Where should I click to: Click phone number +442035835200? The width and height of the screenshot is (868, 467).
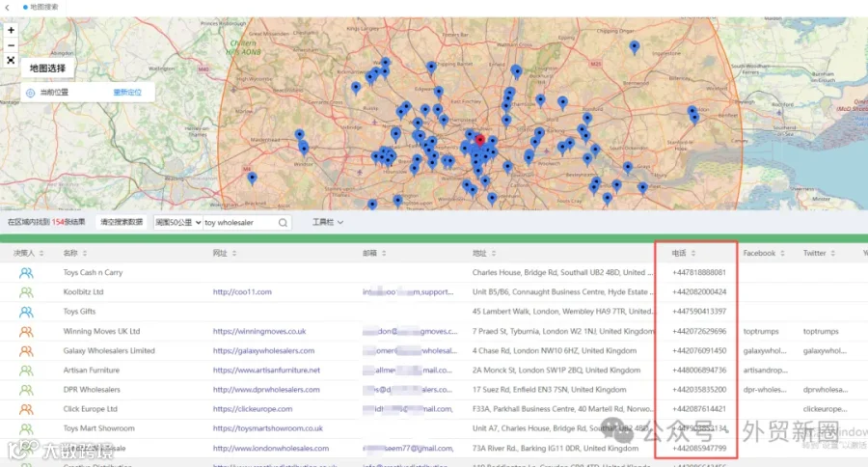699,390
